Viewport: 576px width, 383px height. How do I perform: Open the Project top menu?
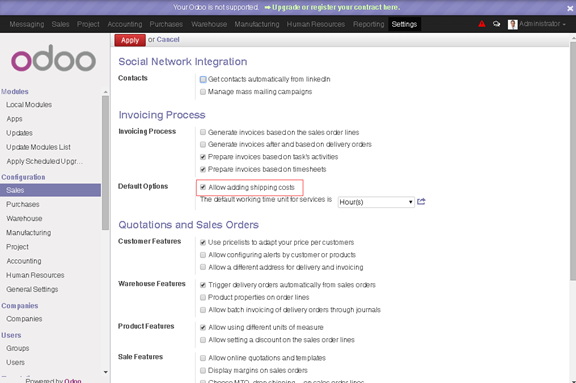88,24
